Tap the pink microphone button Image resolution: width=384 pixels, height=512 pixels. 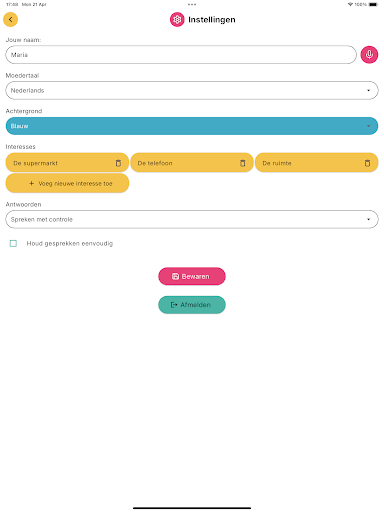[x=369, y=54]
